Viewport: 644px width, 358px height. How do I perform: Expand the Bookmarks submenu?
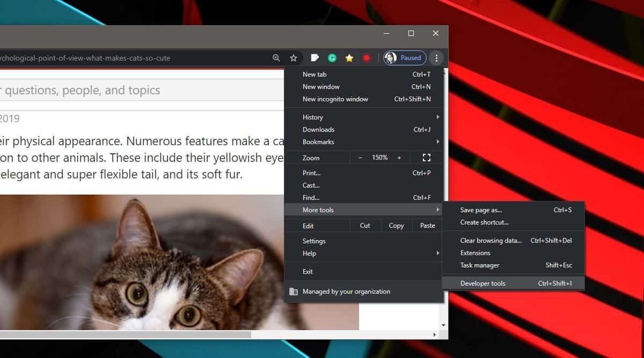coord(318,141)
